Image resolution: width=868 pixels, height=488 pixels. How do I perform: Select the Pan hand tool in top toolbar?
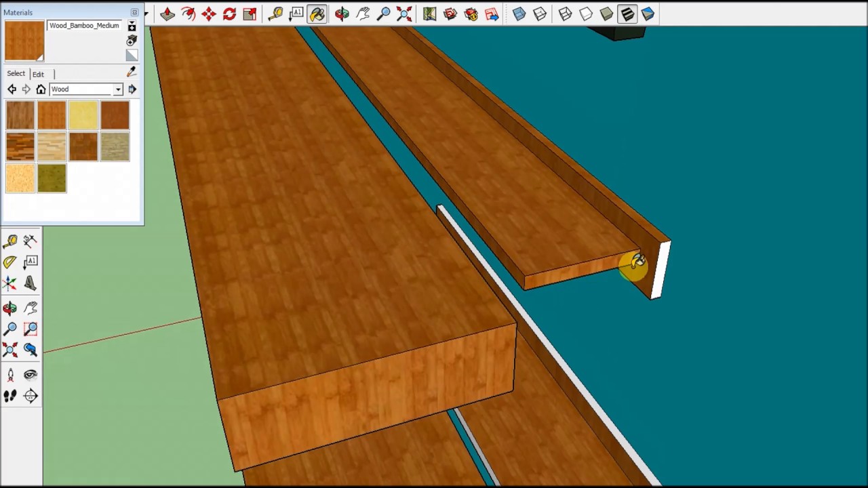click(x=363, y=14)
